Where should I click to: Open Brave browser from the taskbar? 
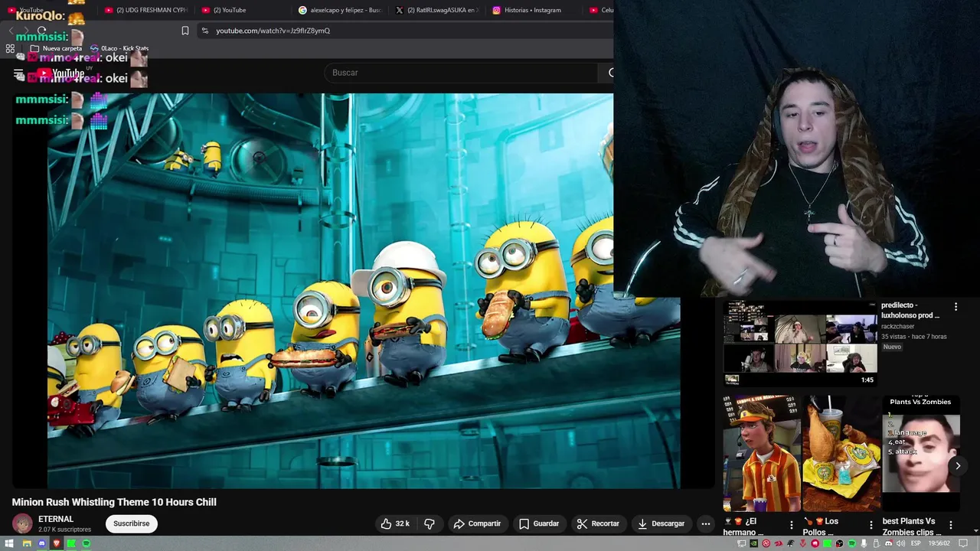point(57,543)
